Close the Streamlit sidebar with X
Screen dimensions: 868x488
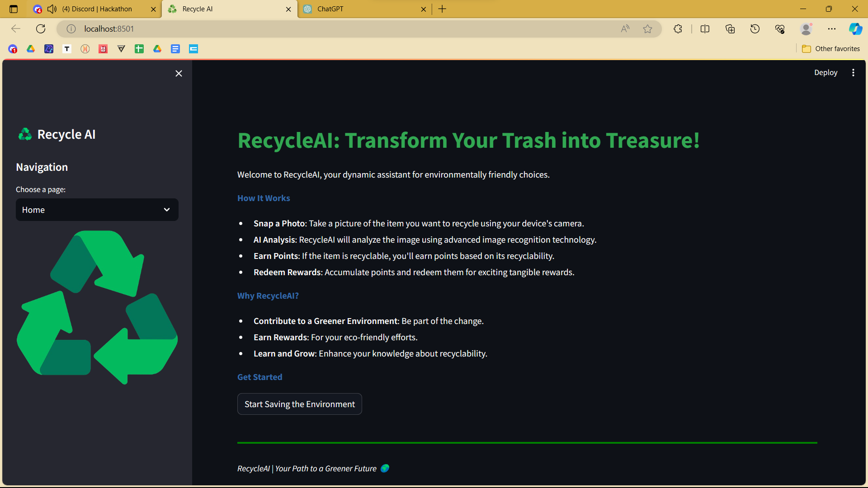tap(179, 74)
